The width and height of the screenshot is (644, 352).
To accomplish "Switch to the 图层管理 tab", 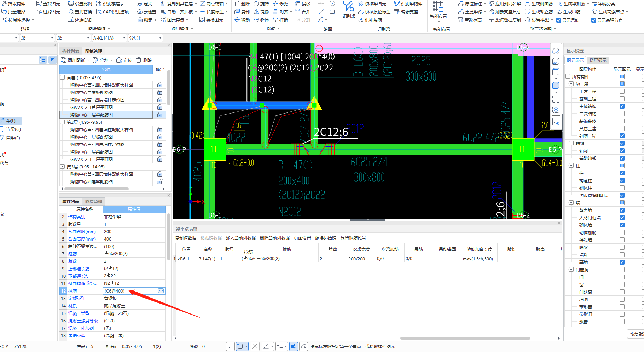I will click(x=94, y=202).
